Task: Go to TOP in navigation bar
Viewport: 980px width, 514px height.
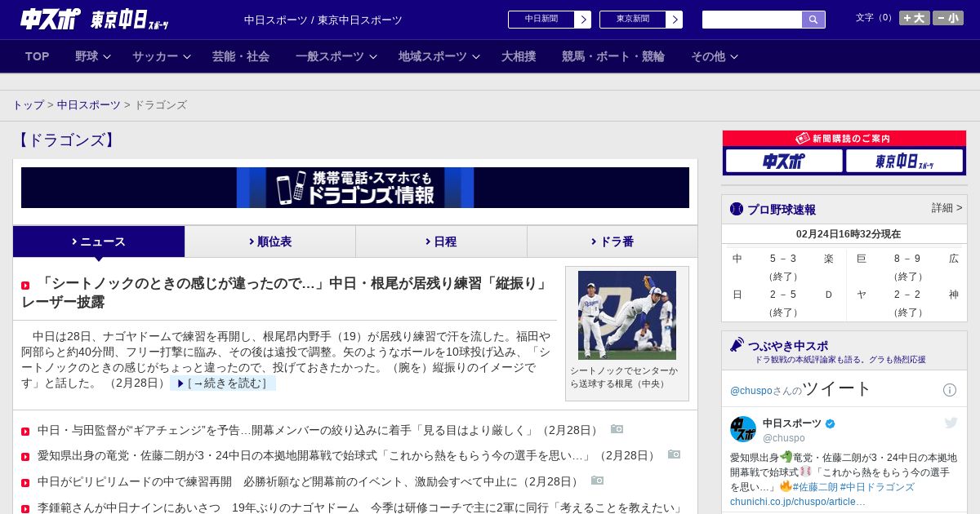Action: 38,56
